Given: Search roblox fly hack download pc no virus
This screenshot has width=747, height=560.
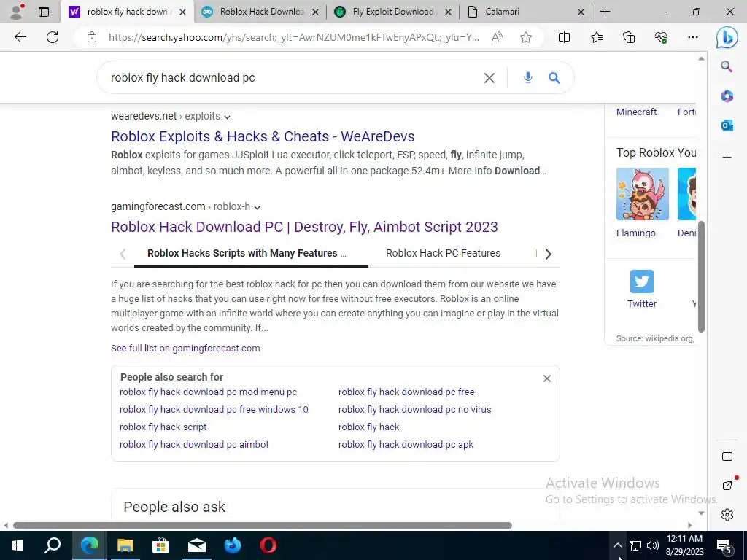Looking at the screenshot, I should (x=414, y=410).
